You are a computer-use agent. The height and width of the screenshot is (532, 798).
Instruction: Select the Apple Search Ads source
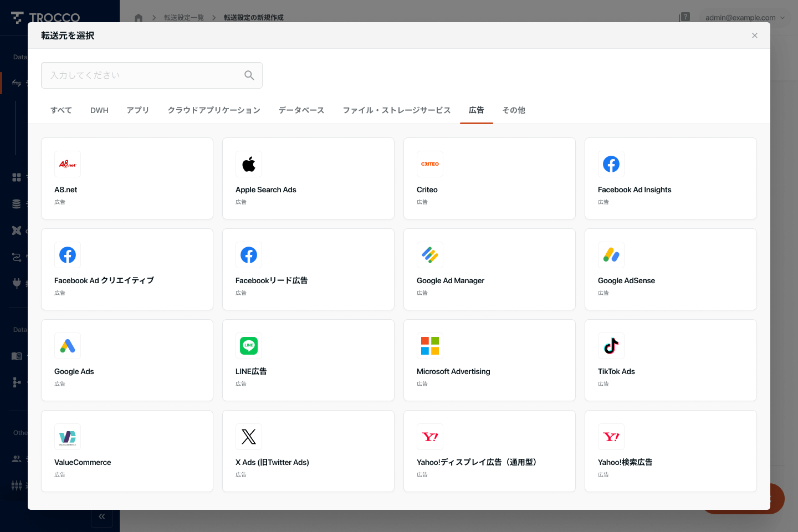[x=308, y=178]
